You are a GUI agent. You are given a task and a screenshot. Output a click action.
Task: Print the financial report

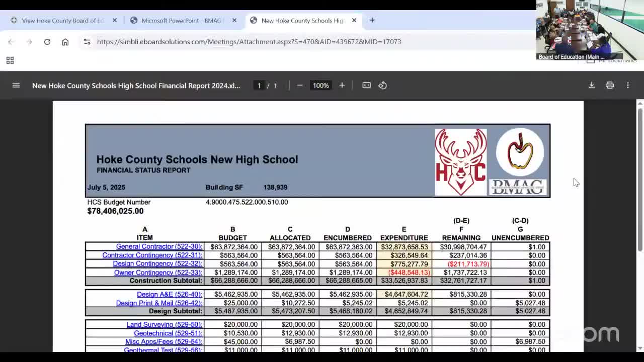[610, 85]
